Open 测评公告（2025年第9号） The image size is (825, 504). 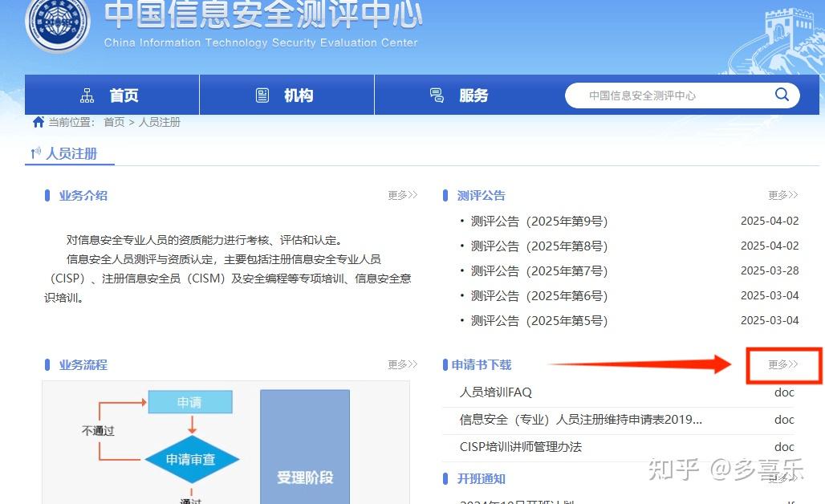point(538,221)
